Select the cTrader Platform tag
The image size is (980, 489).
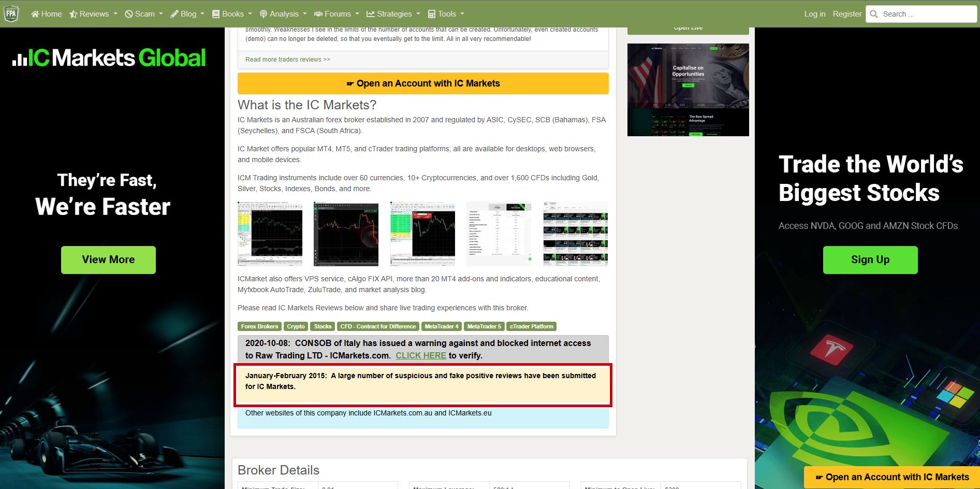click(x=531, y=326)
